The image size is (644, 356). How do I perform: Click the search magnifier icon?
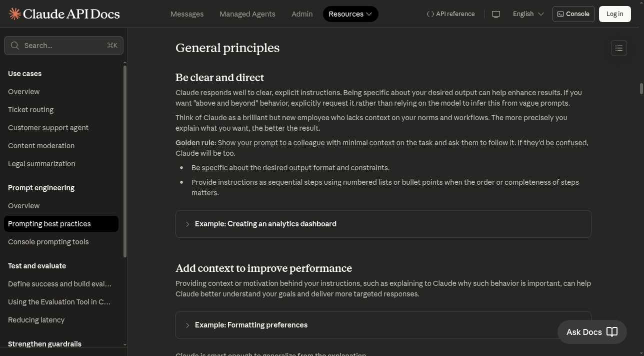pyautogui.click(x=15, y=46)
